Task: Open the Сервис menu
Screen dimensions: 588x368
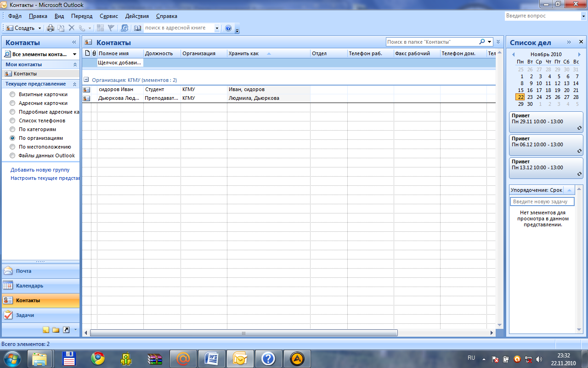Action: pyautogui.click(x=109, y=16)
